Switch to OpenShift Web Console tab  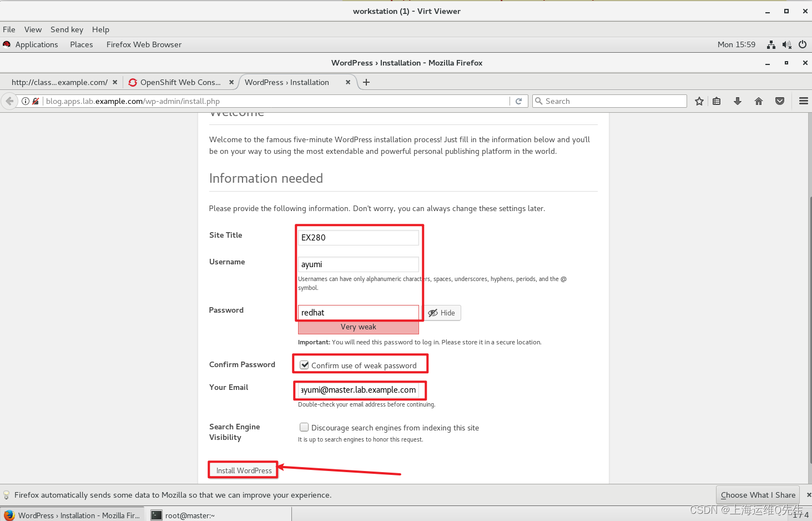180,82
